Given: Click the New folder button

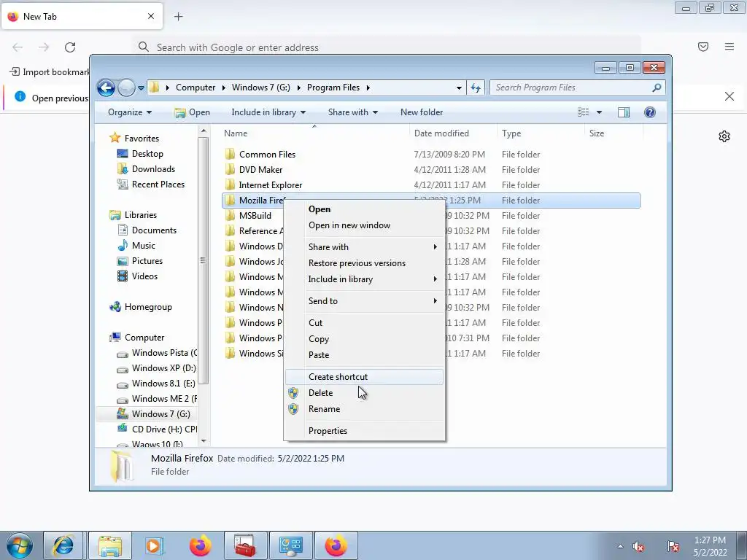Looking at the screenshot, I should click(x=422, y=112).
